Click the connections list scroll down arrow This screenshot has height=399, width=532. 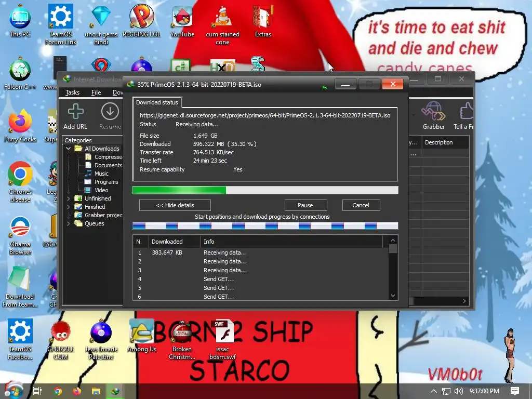393,296
